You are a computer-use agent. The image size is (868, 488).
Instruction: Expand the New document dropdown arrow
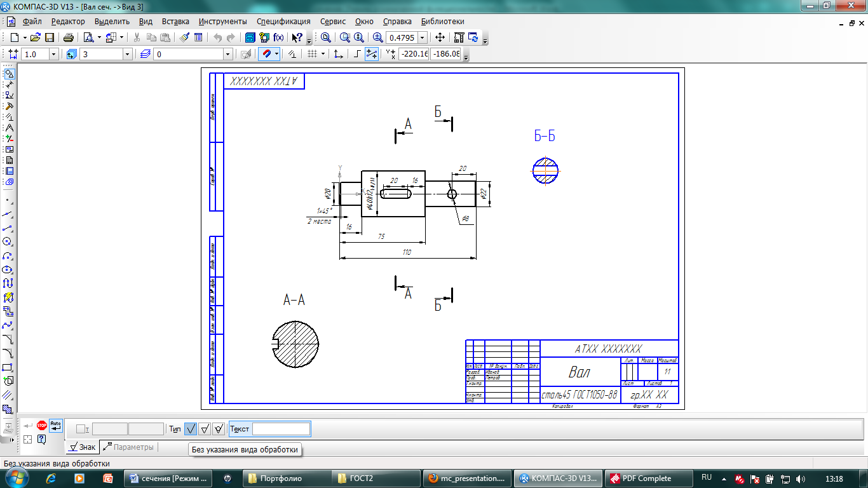point(24,37)
